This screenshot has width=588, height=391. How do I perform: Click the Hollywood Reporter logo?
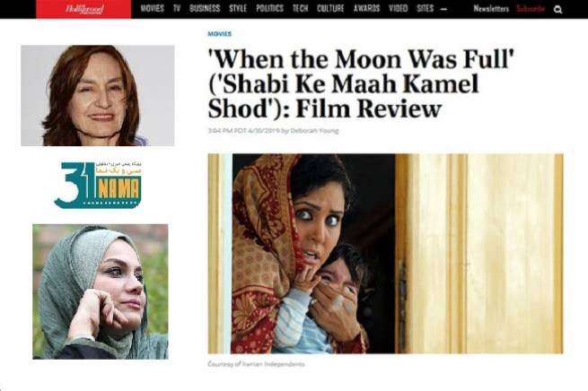coord(83,9)
